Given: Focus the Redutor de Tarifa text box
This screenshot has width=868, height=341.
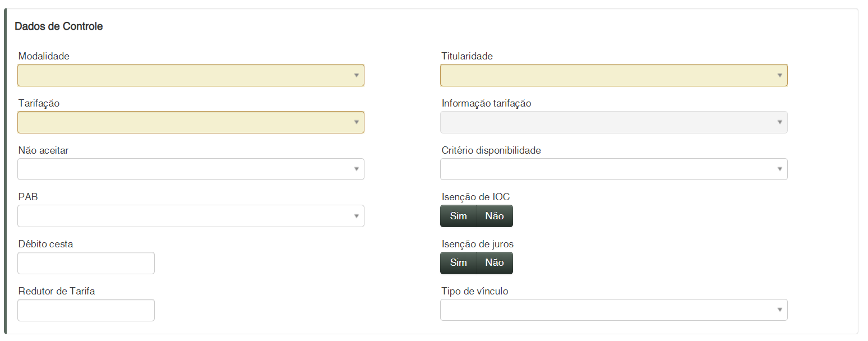Looking at the screenshot, I should click(86, 310).
